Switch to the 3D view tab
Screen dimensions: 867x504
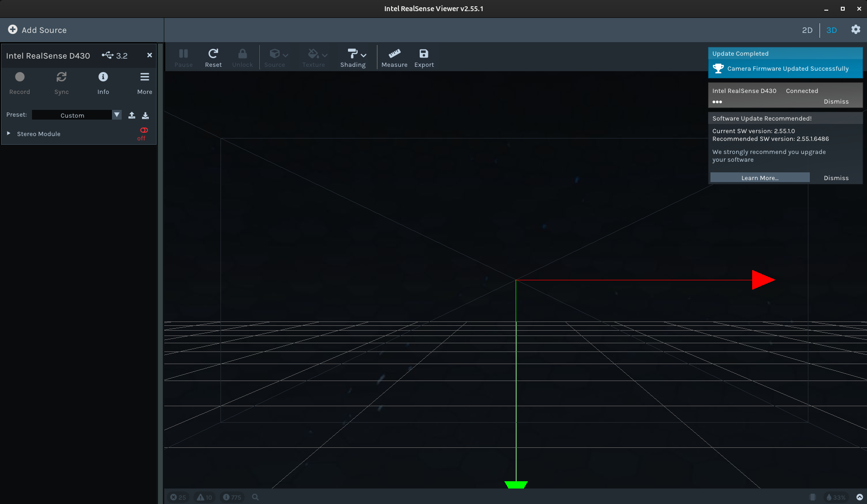pyautogui.click(x=832, y=30)
